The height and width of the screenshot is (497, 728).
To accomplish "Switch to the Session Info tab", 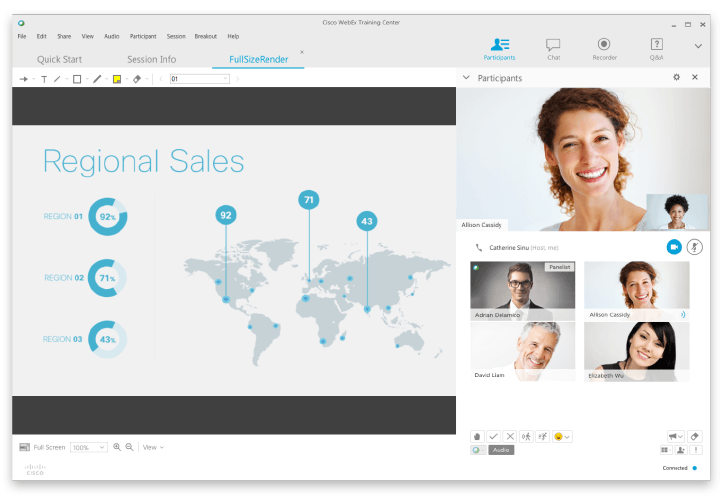I will point(151,59).
